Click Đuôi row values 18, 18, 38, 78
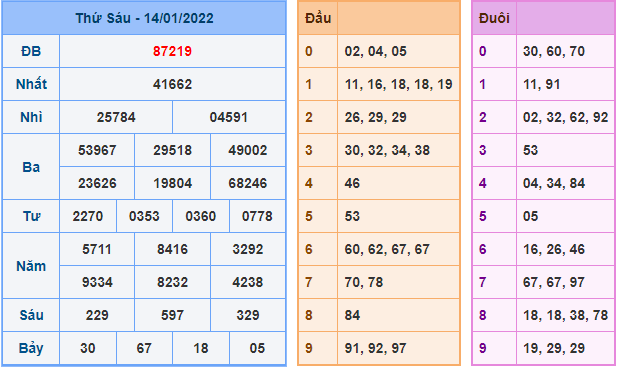The width and height of the screenshot is (617, 367). point(565,315)
